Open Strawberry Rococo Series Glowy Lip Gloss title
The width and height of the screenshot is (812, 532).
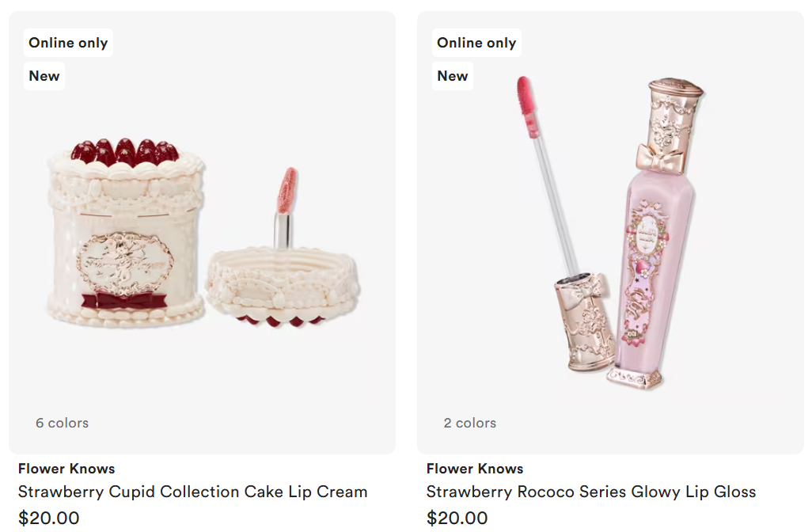point(591,492)
